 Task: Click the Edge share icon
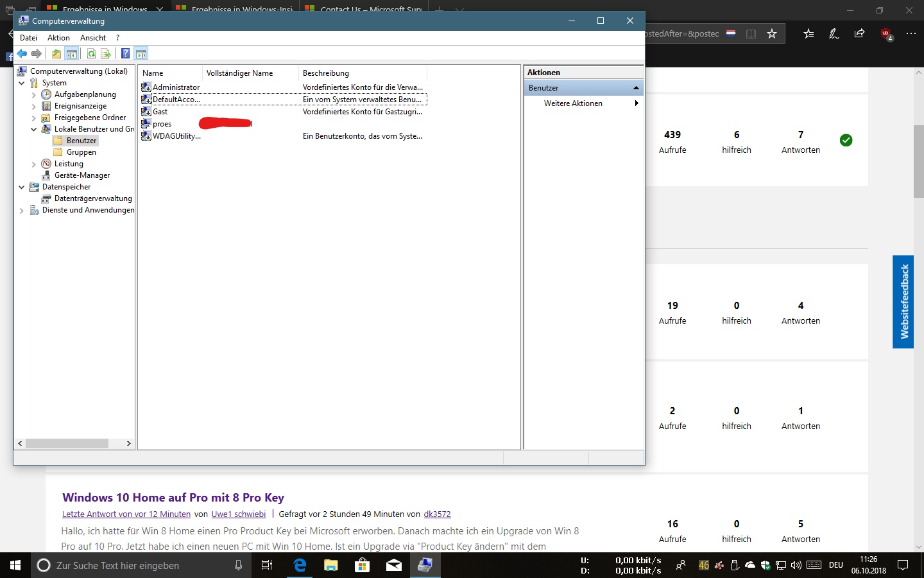[860, 33]
